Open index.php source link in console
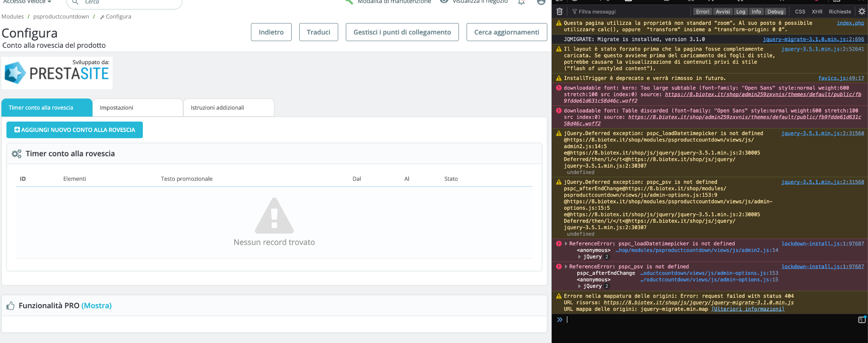 pos(850,23)
